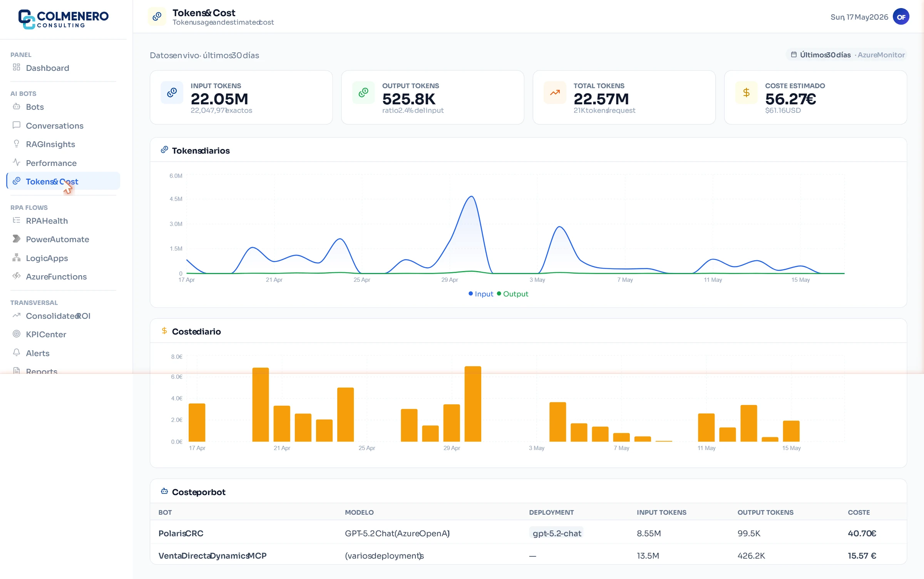Click the page header Tokens & Cost icon

[x=157, y=17]
